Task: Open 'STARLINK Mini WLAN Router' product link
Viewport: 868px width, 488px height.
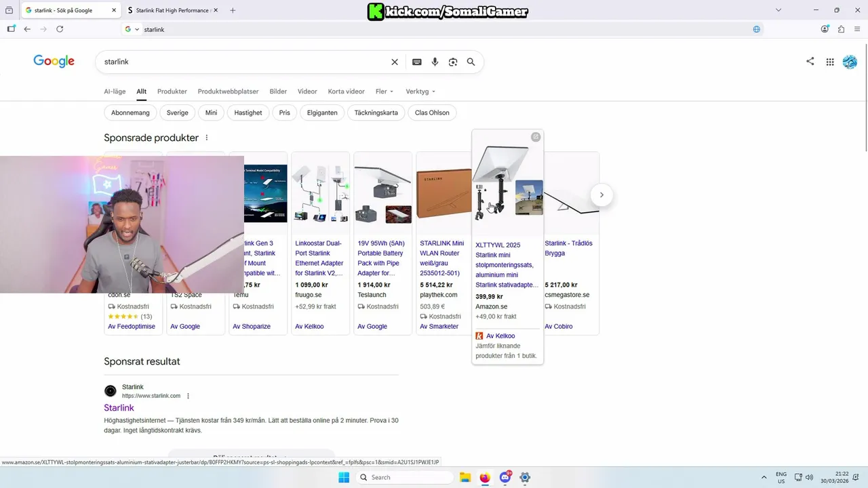Action: click(x=442, y=258)
